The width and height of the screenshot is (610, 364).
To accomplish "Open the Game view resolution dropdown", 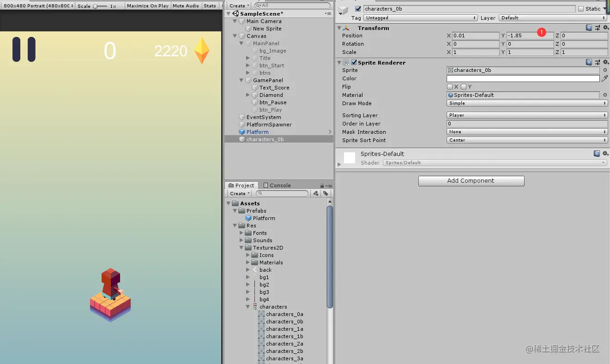I will tap(39, 6).
